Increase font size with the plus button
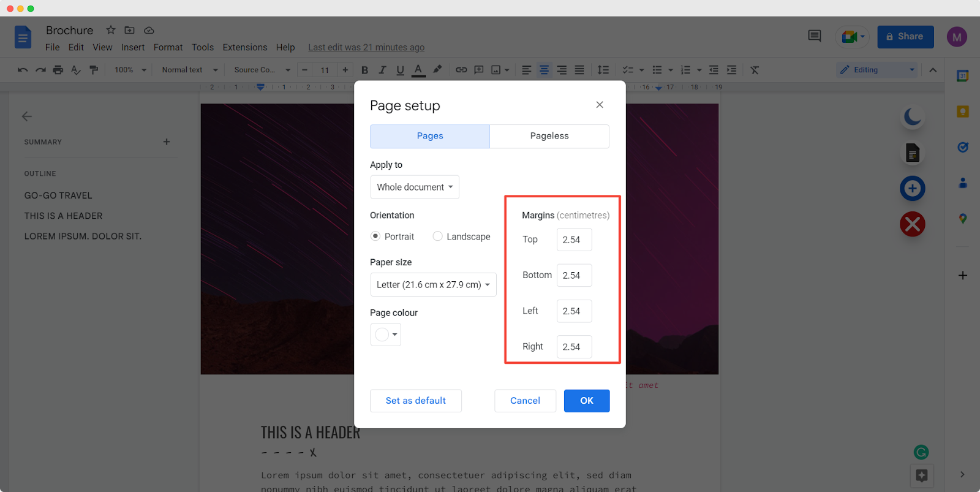The image size is (980, 492). click(345, 70)
